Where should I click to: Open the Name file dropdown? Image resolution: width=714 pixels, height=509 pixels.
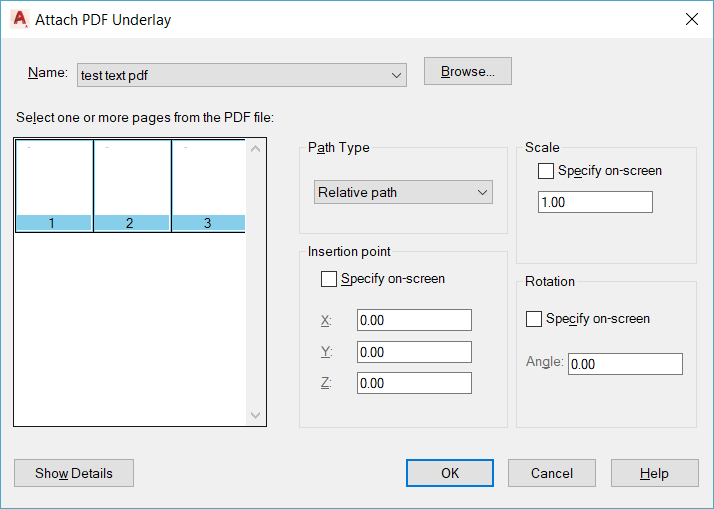pyautogui.click(x=397, y=75)
